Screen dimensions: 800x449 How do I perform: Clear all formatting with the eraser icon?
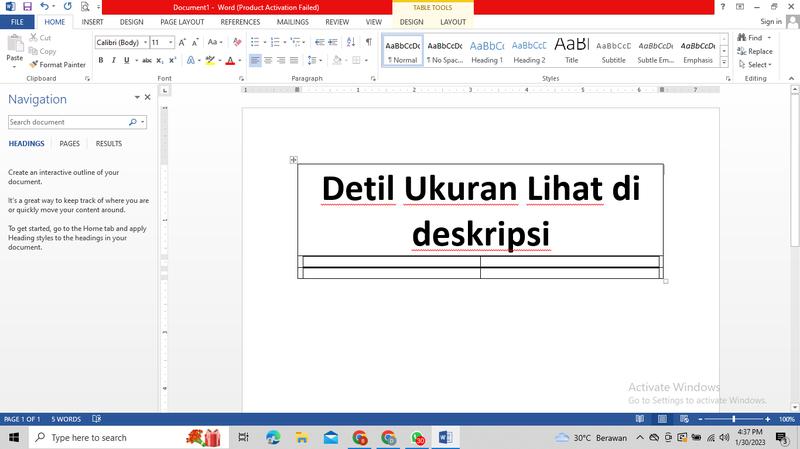coord(237,42)
